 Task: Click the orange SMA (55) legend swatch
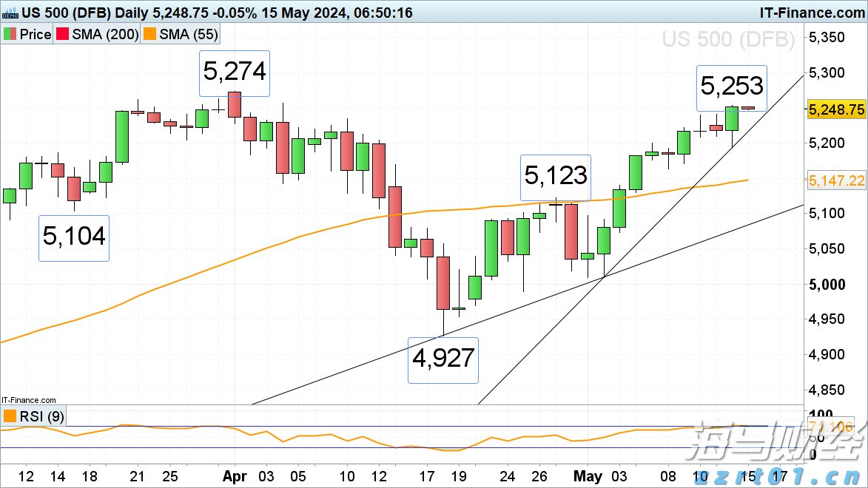(150, 35)
